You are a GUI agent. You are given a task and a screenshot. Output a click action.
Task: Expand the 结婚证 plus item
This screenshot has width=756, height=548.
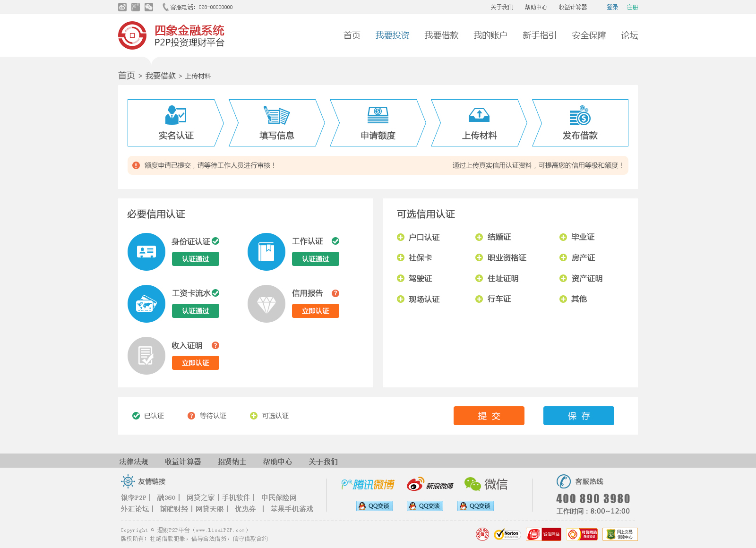click(x=479, y=237)
